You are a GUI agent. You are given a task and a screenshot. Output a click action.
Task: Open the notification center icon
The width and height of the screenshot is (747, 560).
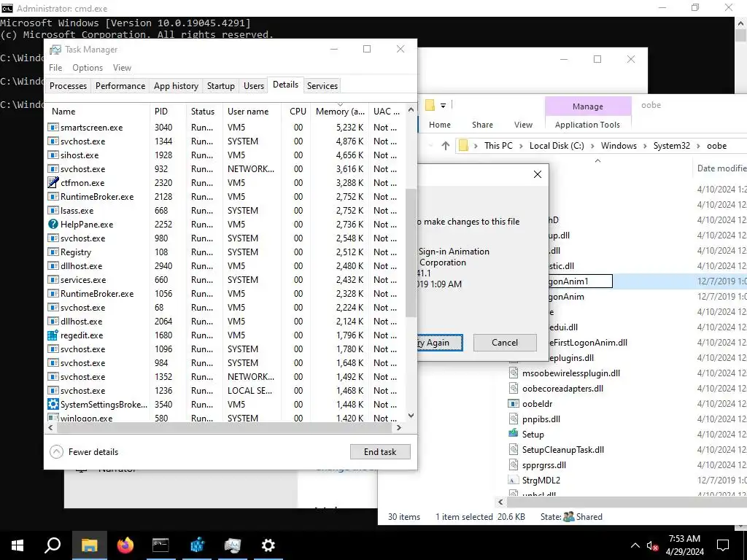(x=723, y=545)
